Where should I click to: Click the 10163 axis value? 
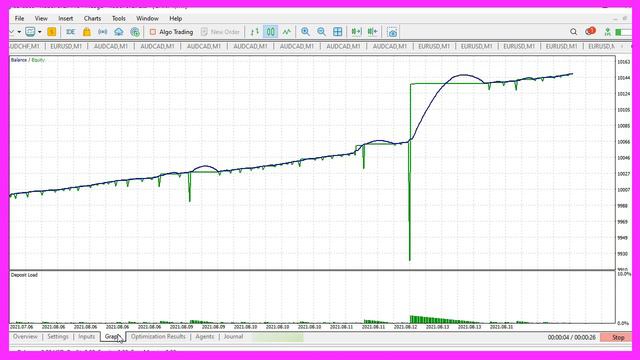point(623,62)
